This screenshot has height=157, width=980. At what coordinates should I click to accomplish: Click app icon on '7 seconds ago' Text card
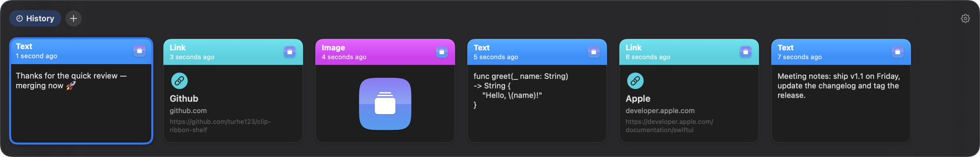coord(897,52)
